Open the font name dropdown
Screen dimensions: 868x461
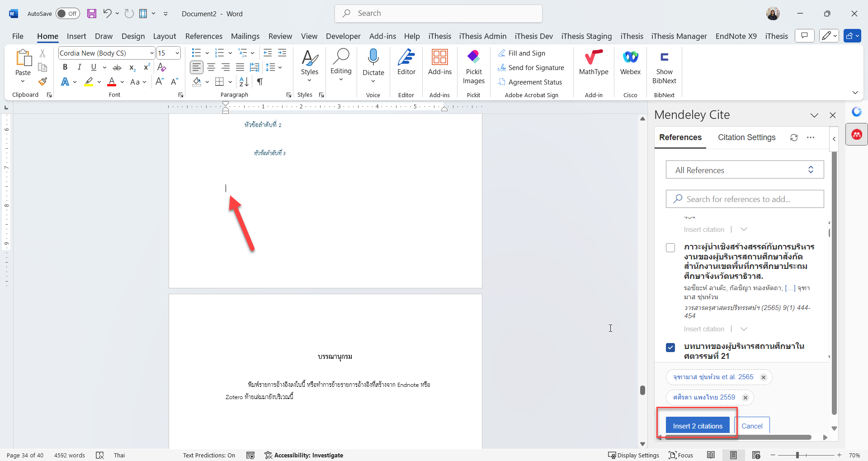[x=152, y=53]
